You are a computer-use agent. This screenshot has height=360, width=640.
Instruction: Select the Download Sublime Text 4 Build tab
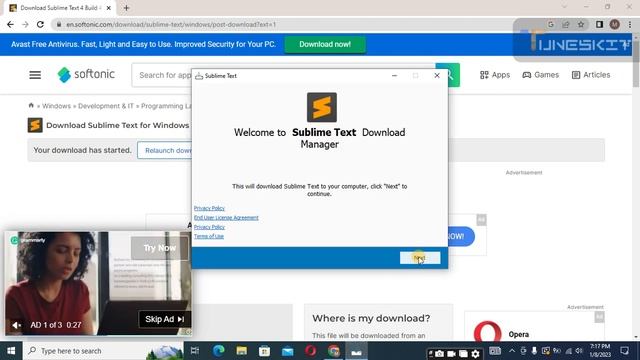coord(59,8)
